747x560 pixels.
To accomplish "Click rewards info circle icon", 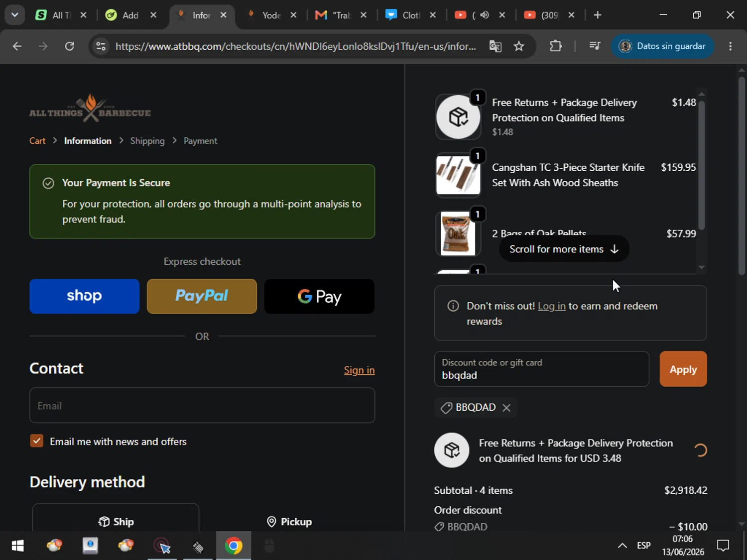I will click(453, 306).
